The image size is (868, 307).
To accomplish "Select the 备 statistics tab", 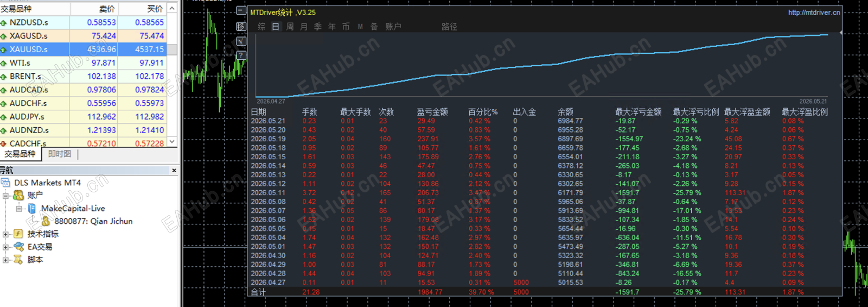I will click(374, 27).
